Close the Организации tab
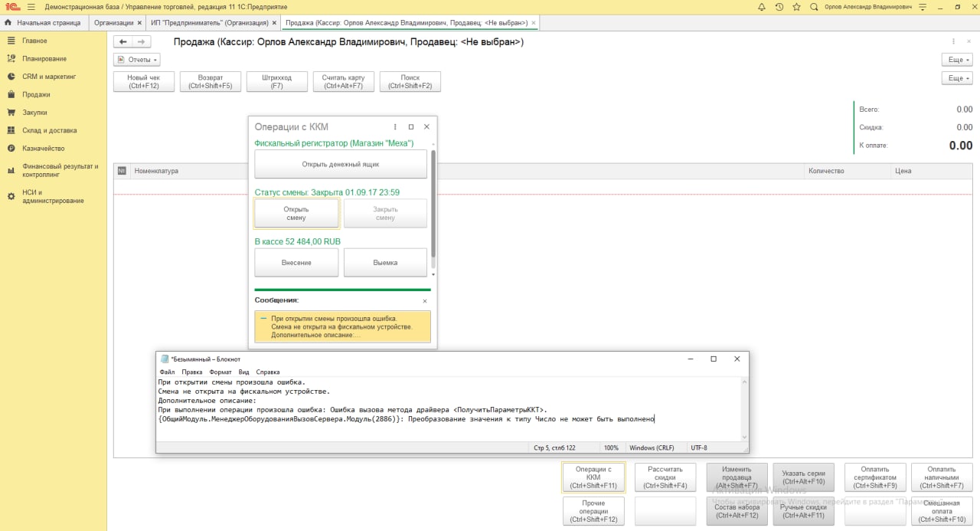Viewport: 980px width, 531px height. [x=139, y=23]
